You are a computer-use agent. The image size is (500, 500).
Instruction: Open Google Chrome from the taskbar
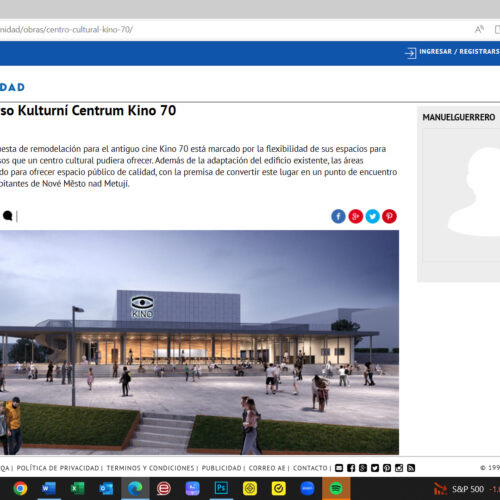click(20, 489)
